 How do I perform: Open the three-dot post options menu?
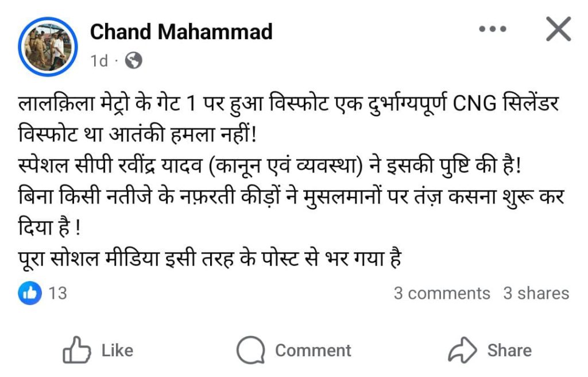(x=492, y=29)
